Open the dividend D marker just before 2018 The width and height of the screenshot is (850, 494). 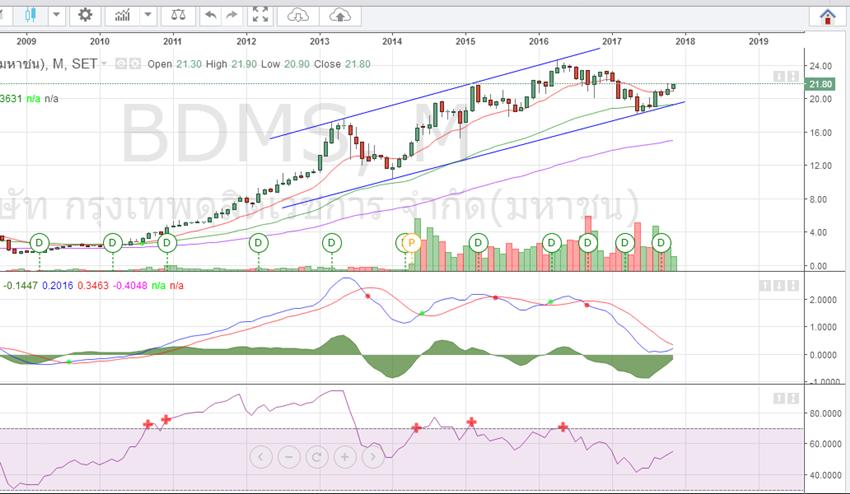661,242
